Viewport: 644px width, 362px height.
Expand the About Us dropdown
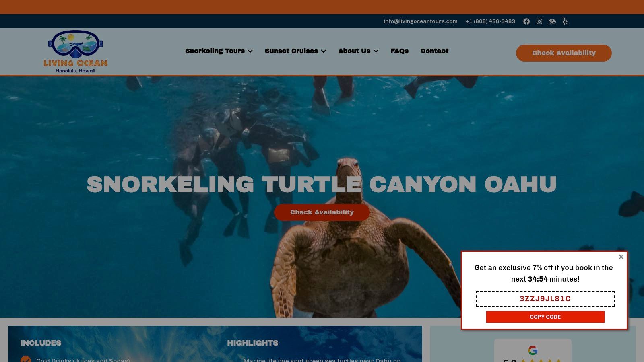358,51
